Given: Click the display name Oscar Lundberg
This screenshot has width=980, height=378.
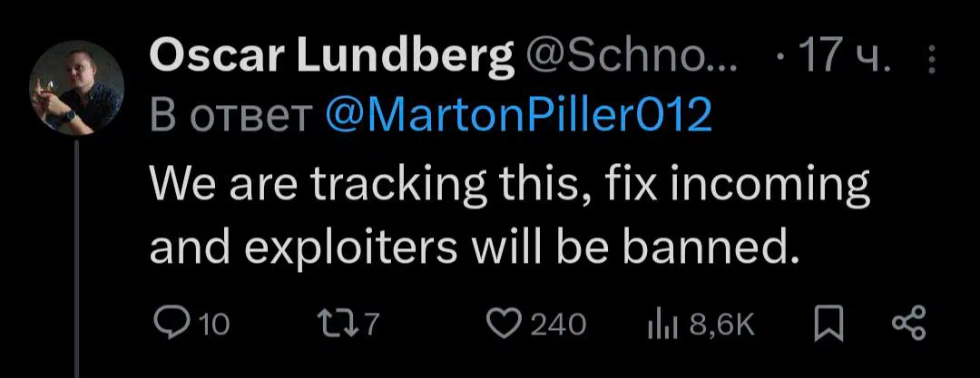Looking at the screenshot, I should 331,58.
